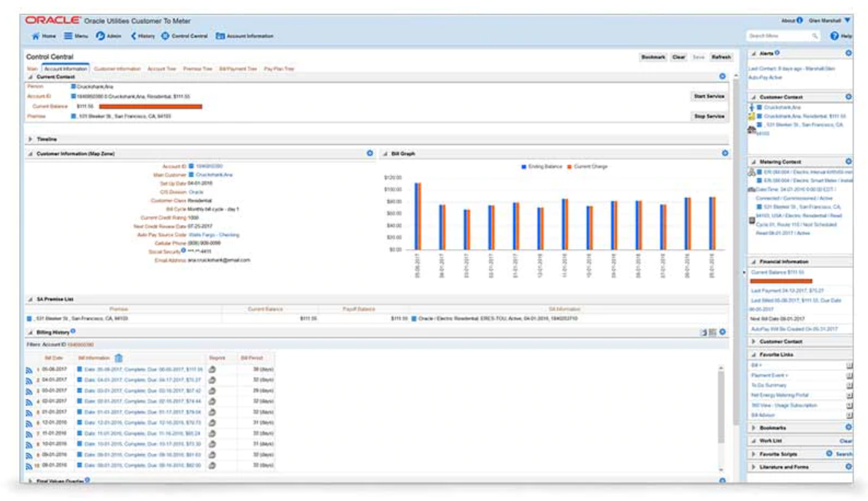Switch to the Account Tree tab
Image resolution: width=868 pixels, height=501 pixels.
pos(161,69)
